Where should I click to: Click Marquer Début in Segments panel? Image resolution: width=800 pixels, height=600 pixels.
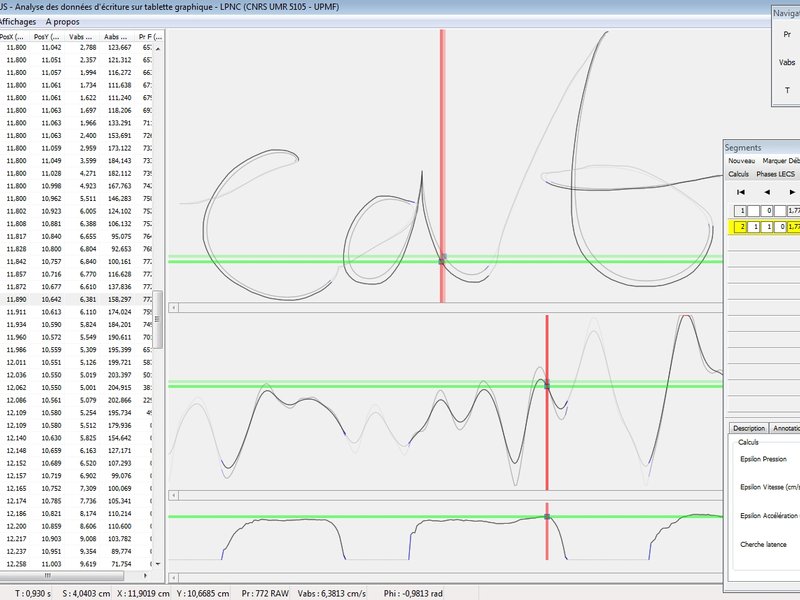780,160
